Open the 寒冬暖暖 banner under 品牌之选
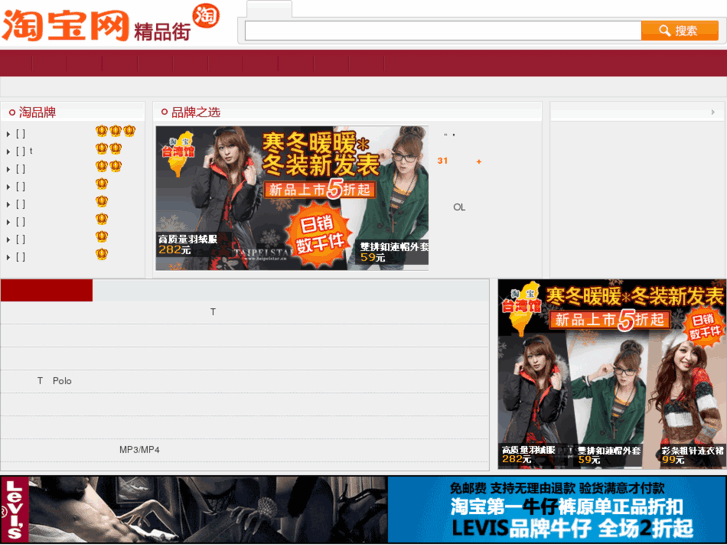Viewport: 727px width, 545px height. click(292, 198)
